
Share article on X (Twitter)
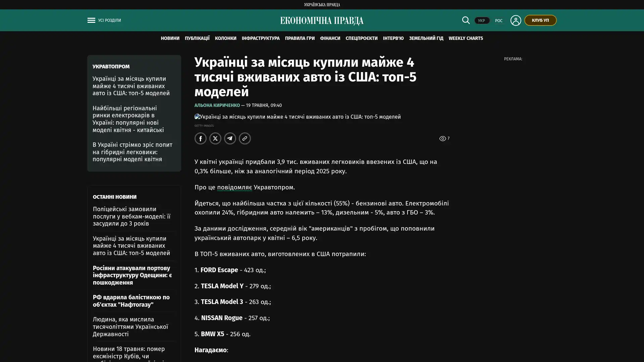[x=215, y=138]
